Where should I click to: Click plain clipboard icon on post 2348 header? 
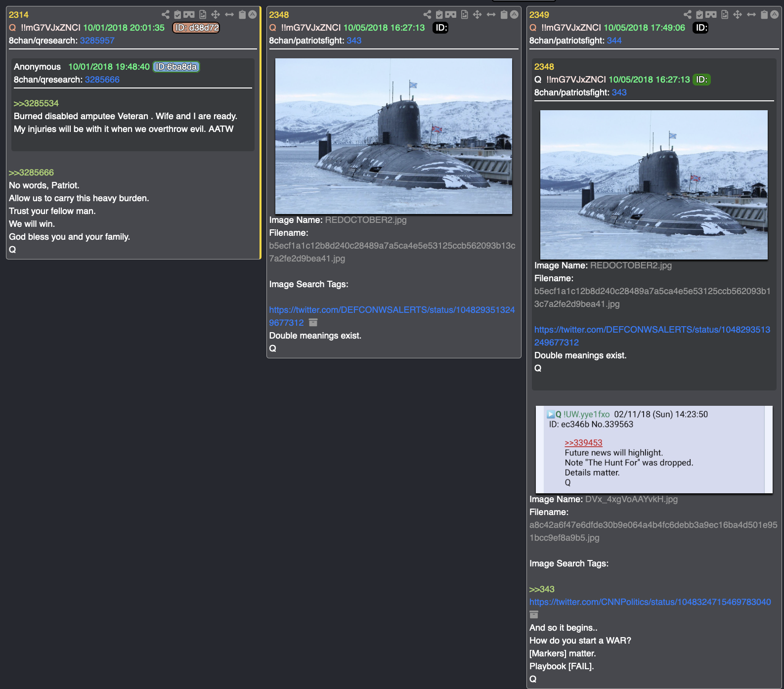click(x=504, y=15)
